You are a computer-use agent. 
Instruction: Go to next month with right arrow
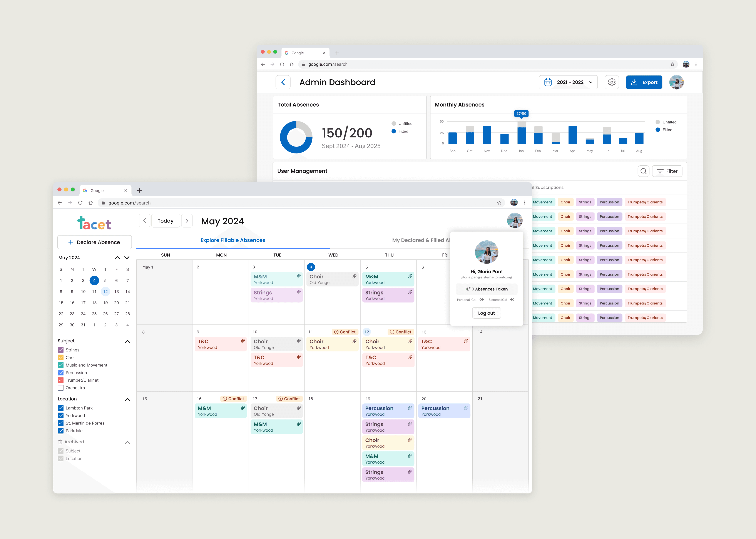[187, 221]
